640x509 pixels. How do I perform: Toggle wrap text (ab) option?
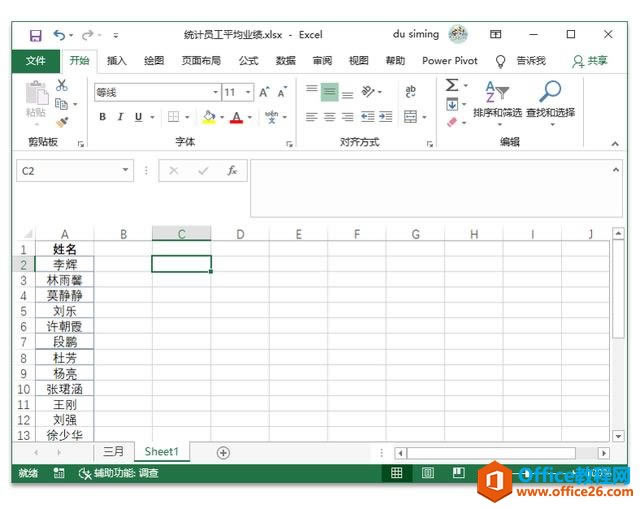click(410, 92)
